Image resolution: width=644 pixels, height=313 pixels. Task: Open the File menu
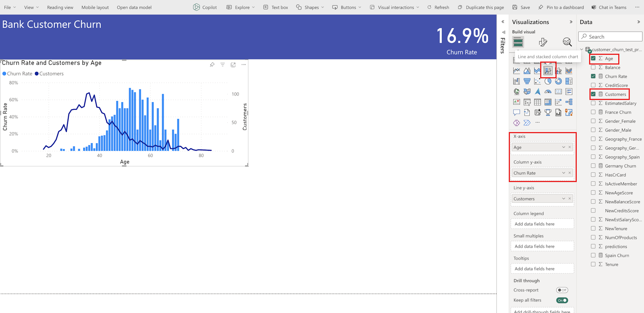tap(10, 7)
